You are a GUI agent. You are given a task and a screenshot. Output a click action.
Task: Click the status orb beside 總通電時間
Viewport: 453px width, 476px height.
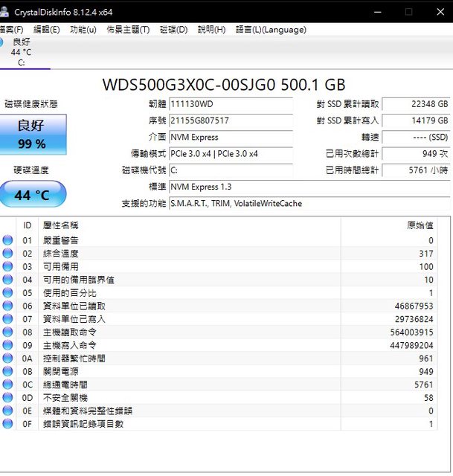pos(7,385)
